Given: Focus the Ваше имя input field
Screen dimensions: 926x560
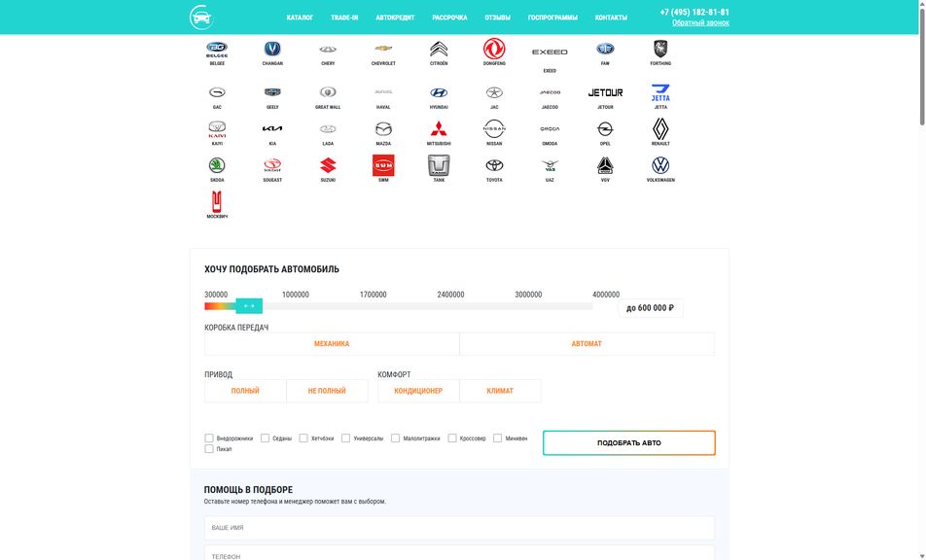Looking at the screenshot, I should (459, 528).
